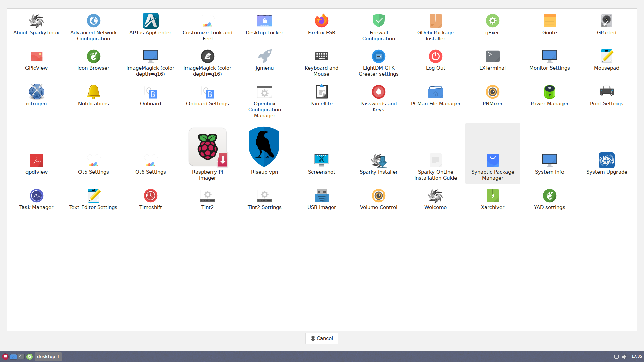Image resolution: width=644 pixels, height=362 pixels.
Task: Open PCMan File Manager
Action: pyautogui.click(x=435, y=95)
